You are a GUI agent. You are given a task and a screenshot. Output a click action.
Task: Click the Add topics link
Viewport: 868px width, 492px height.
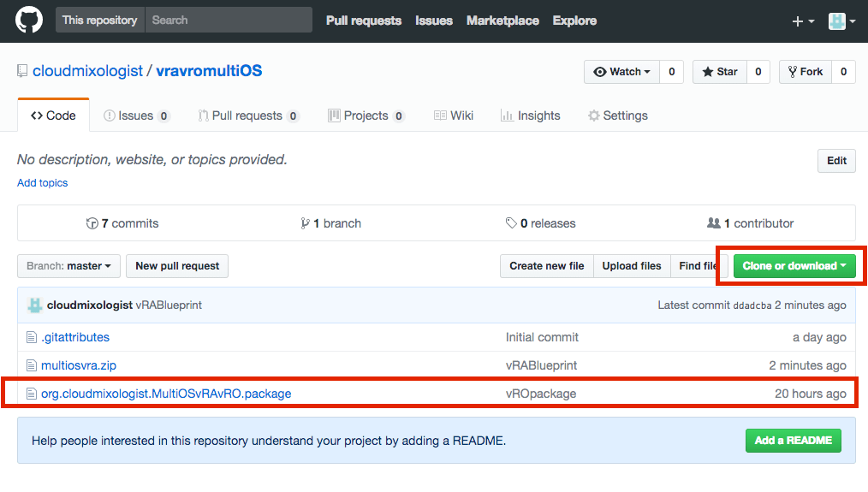42,182
